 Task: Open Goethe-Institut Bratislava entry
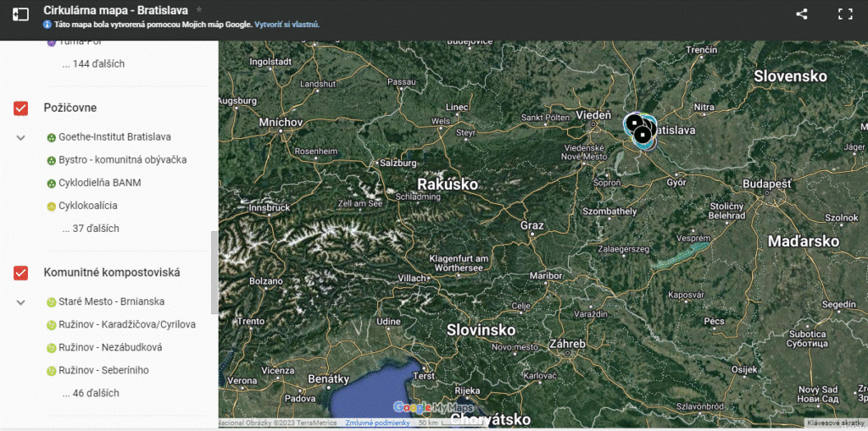coord(114,136)
